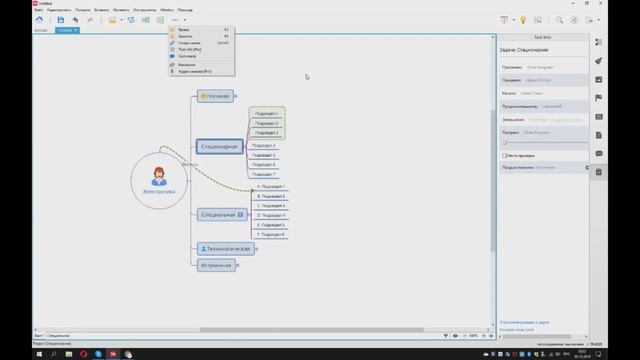Click the three-dots more insert icon
This screenshot has width=640, height=360.
point(176,20)
